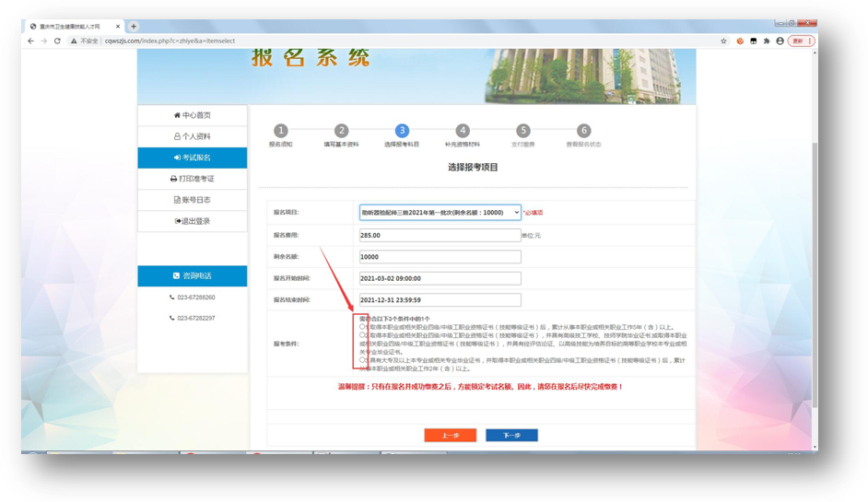Click the orange 上一步 button
This screenshot has width=868, height=502.
tap(450, 435)
